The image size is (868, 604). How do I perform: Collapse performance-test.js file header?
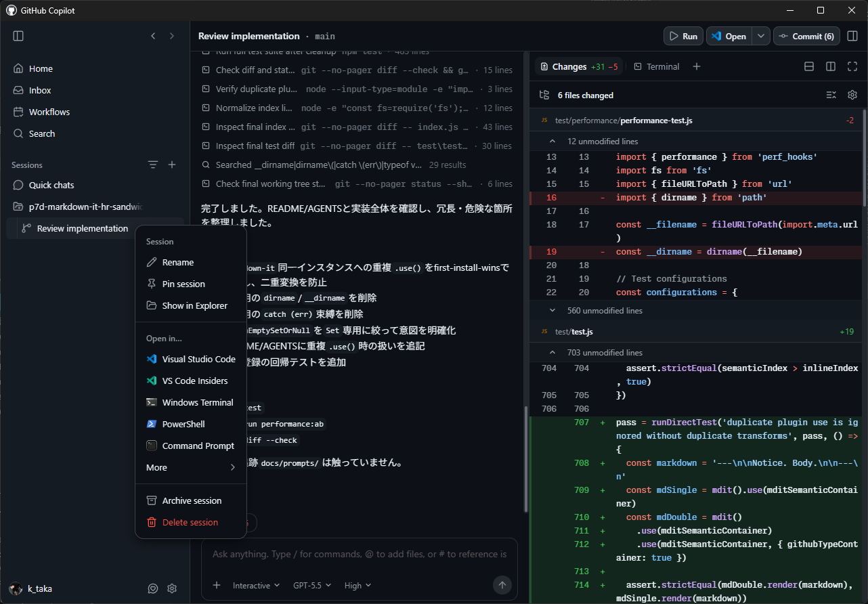tap(695, 120)
